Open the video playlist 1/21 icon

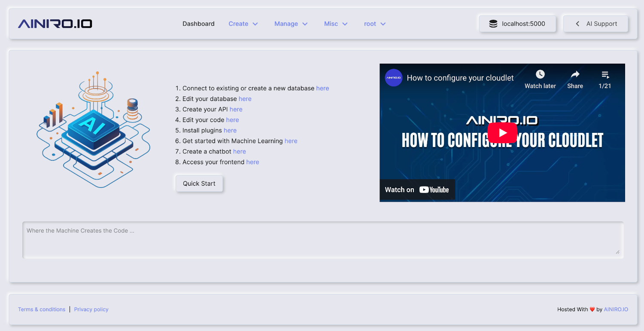tap(605, 74)
